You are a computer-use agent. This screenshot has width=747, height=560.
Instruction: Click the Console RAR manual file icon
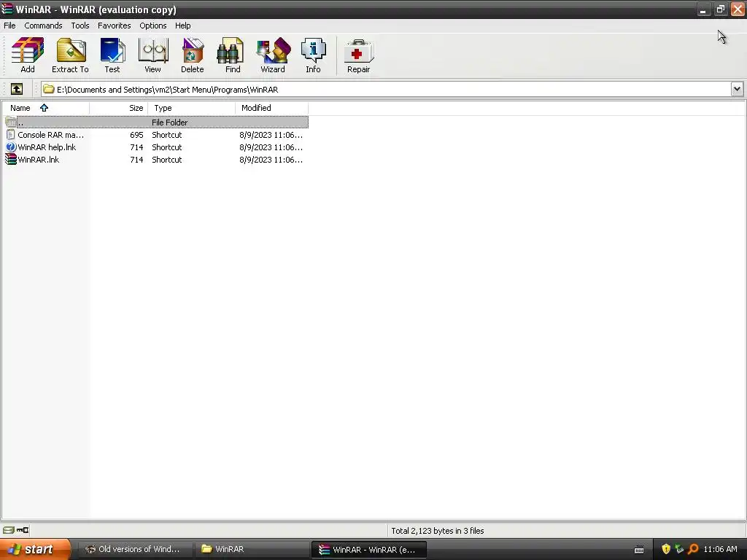(x=10, y=135)
